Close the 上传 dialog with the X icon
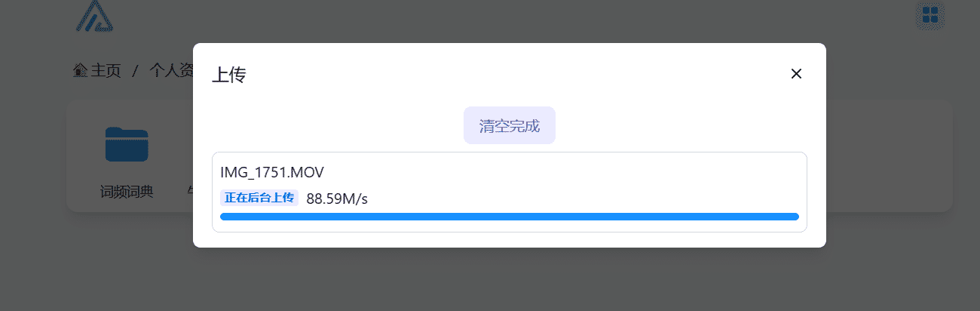Screen dimensions: 980x311 (796, 73)
